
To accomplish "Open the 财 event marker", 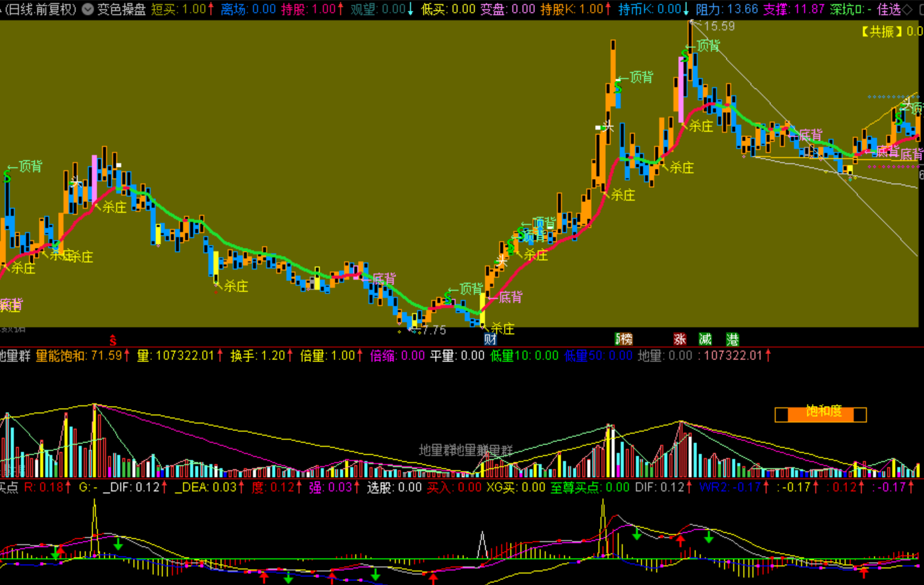I will pyautogui.click(x=490, y=339).
